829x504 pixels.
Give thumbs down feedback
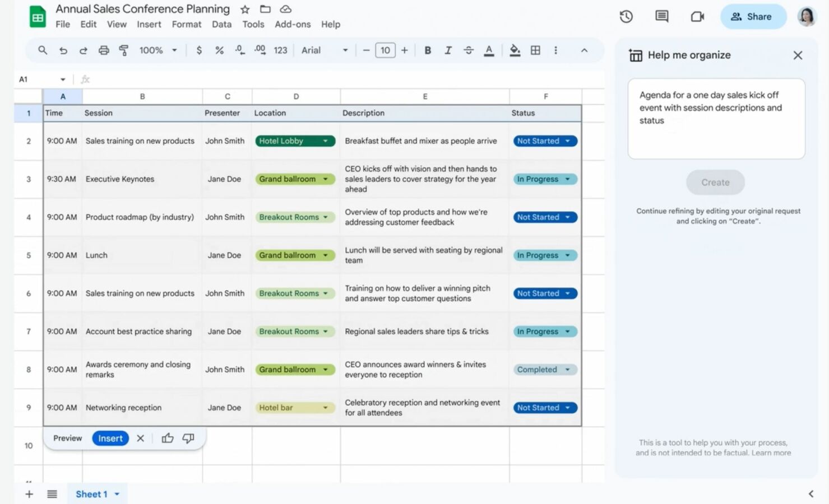click(x=188, y=438)
